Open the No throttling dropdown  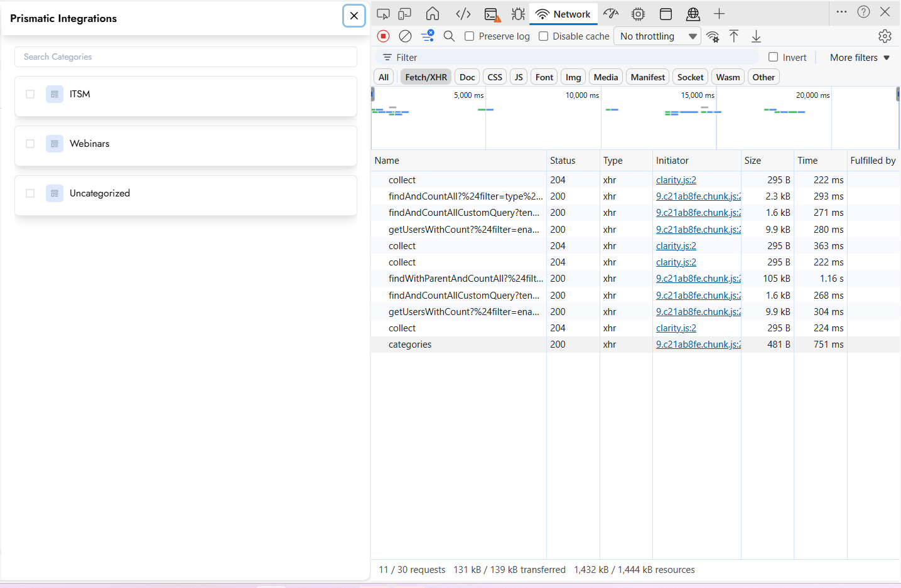658,36
